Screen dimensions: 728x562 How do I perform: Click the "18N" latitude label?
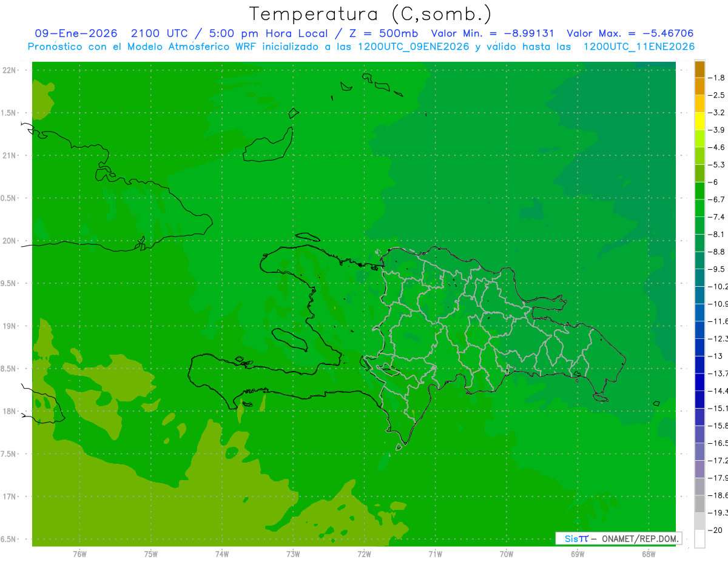pos(9,411)
